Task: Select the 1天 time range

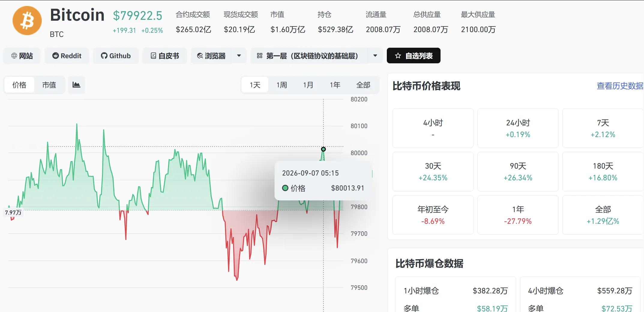Action: [x=255, y=85]
